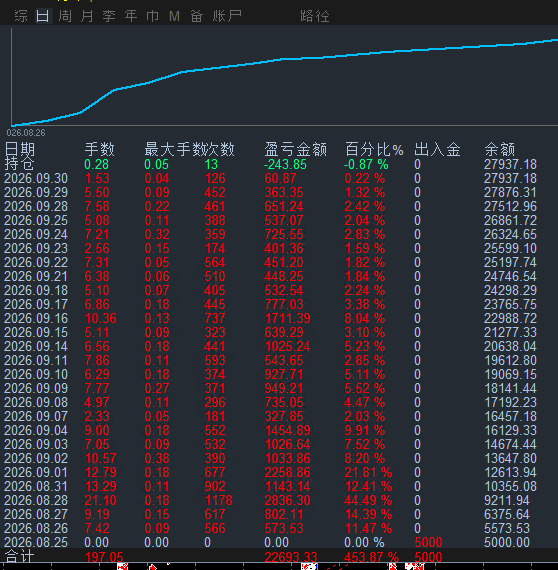Image resolution: width=558 pixels, height=570 pixels.
Task: Click the M tab
Action: [174, 16]
